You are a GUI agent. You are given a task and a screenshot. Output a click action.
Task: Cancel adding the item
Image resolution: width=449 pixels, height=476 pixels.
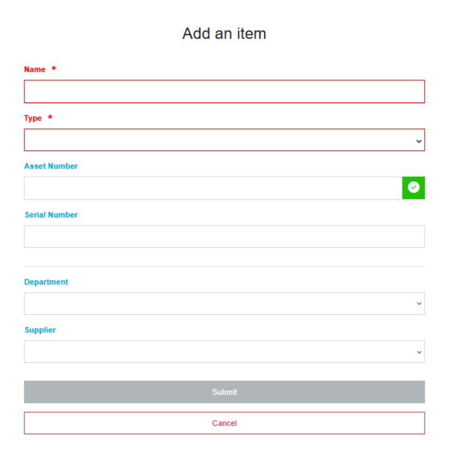[224, 423]
